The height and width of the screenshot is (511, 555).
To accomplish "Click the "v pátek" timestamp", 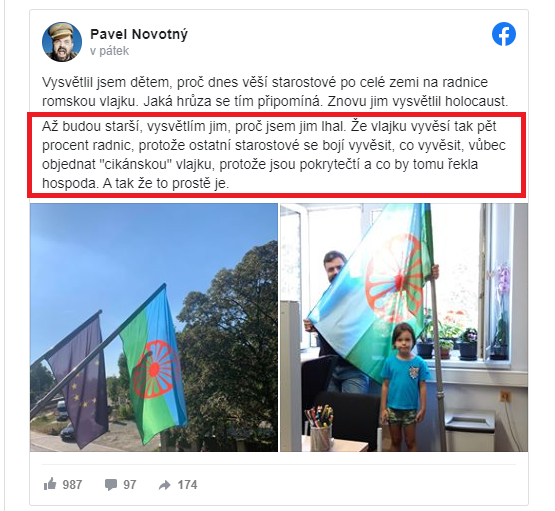I will point(109,51).
